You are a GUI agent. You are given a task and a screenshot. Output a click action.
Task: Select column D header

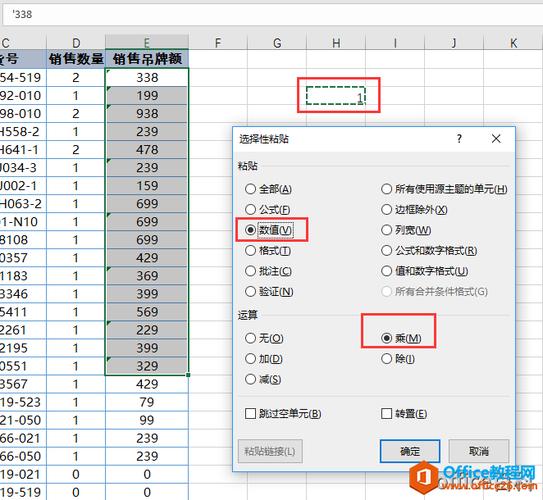click(x=76, y=43)
